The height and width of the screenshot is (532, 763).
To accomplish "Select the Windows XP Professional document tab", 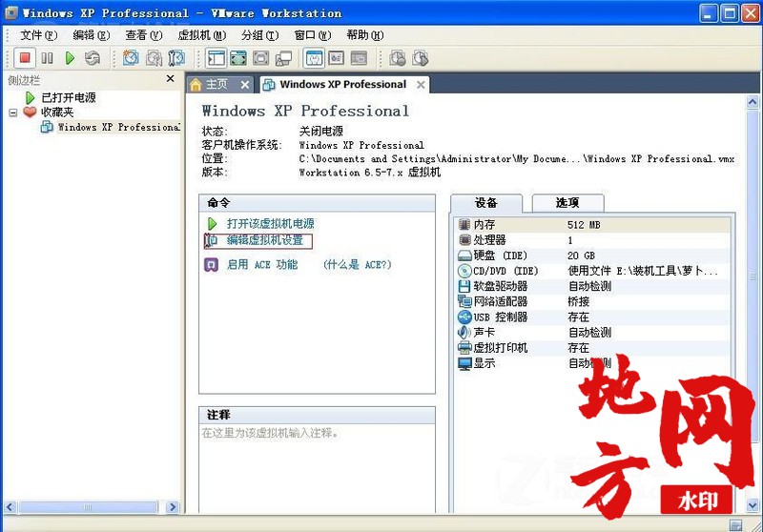I will tap(342, 84).
